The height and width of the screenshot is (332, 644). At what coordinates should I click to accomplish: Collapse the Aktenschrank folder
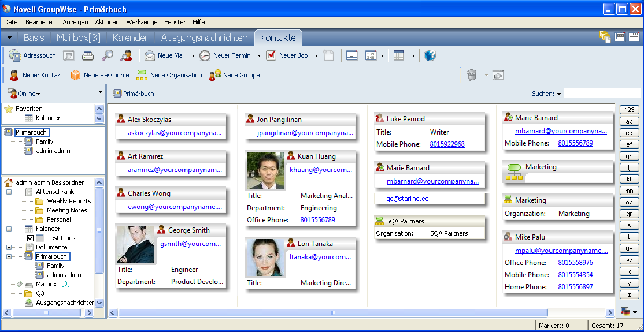click(9, 192)
